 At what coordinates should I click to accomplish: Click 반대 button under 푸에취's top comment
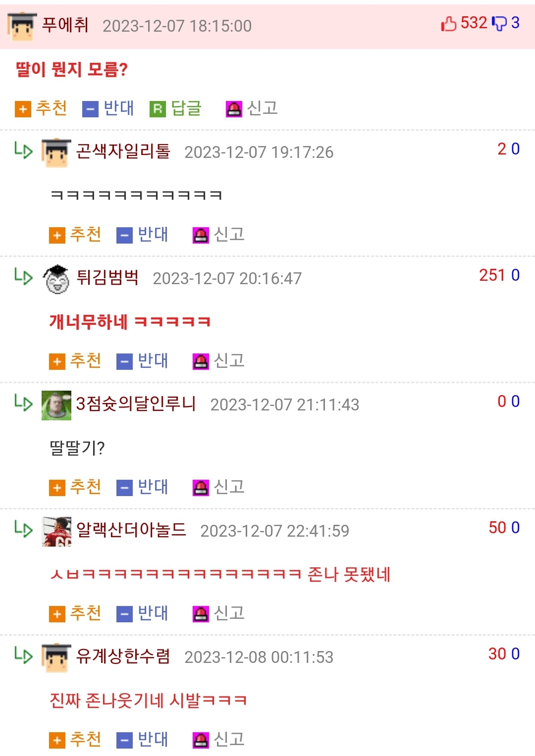point(108,108)
